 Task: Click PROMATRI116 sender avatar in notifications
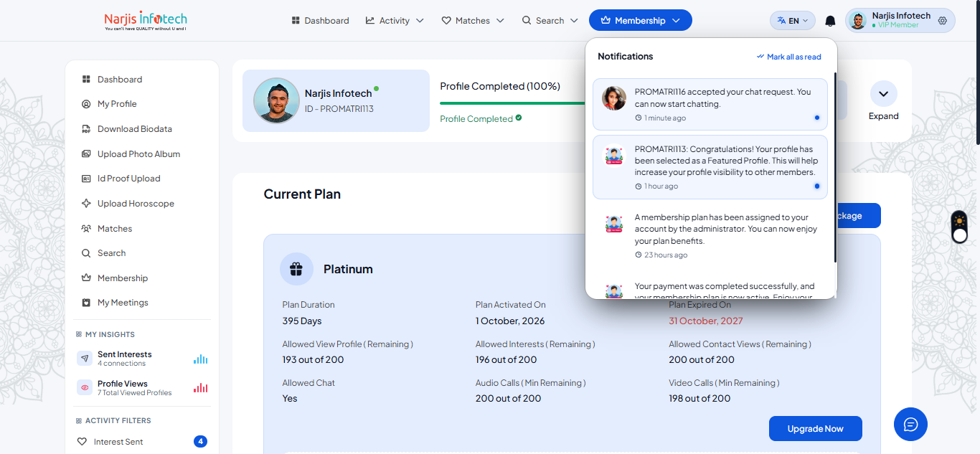(x=614, y=98)
